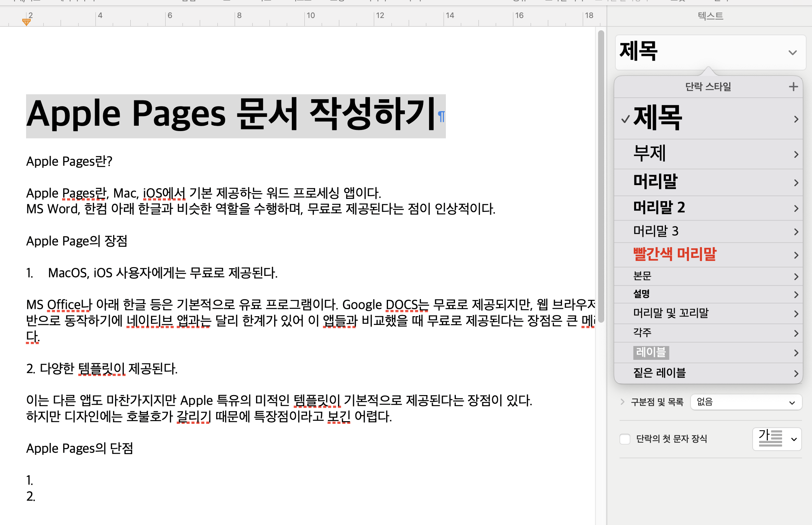Click the arrow next to 짙은 레이블
Screen dimensions: 812x525
coord(796,373)
